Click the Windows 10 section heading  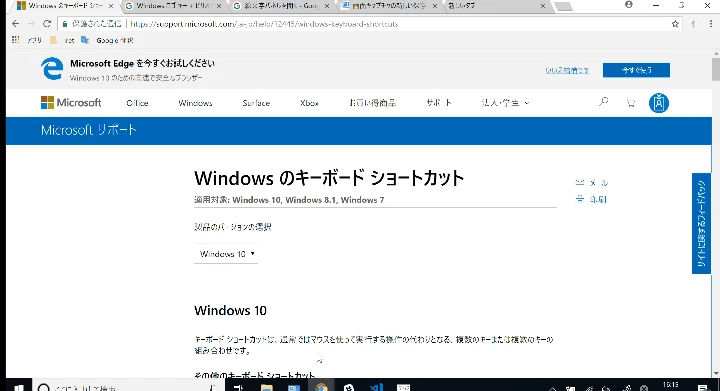230,311
